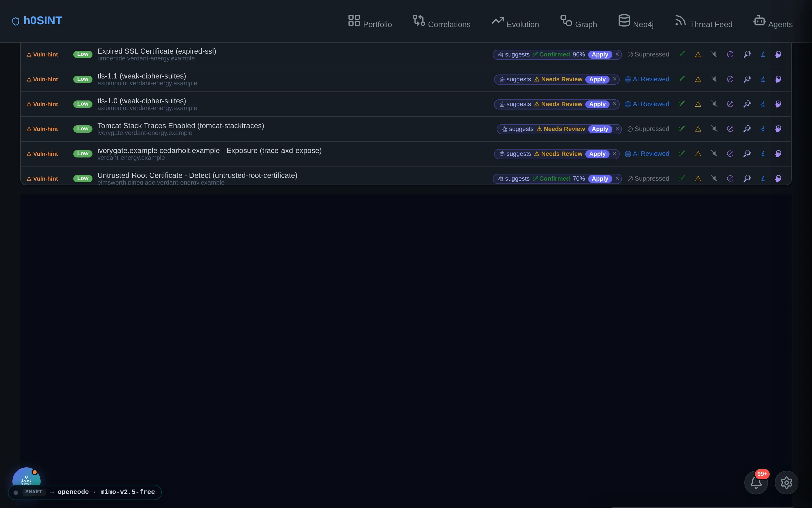Mark Expired SSL Certificate as confirmed checkmark
The height and width of the screenshot is (508, 812).
681,54
